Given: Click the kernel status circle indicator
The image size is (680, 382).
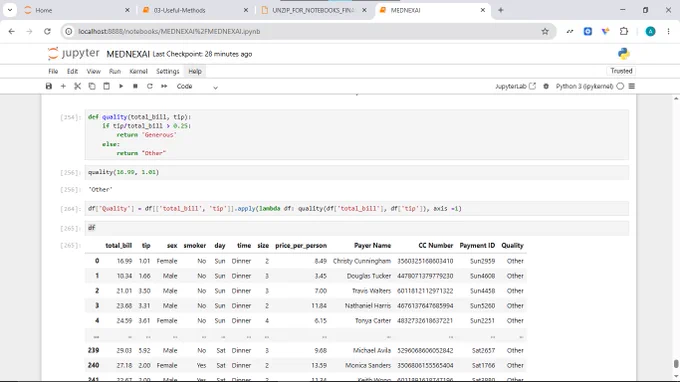Looking at the screenshot, I should [x=620, y=86].
